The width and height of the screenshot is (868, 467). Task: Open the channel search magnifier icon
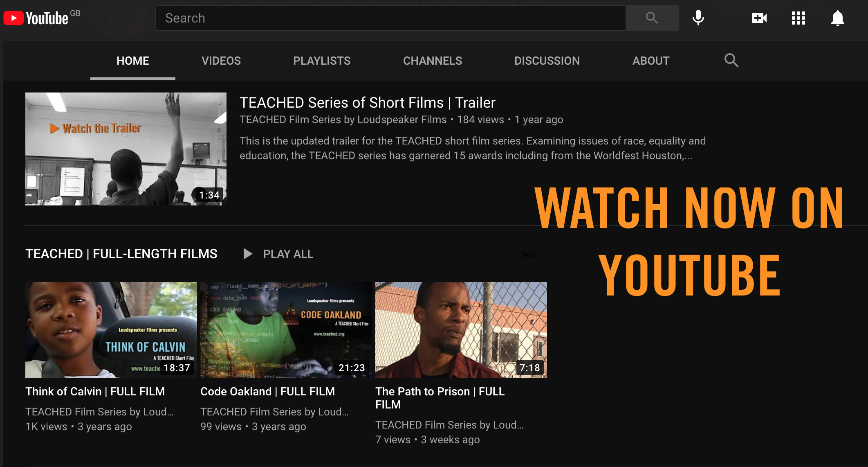click(731, 61)
